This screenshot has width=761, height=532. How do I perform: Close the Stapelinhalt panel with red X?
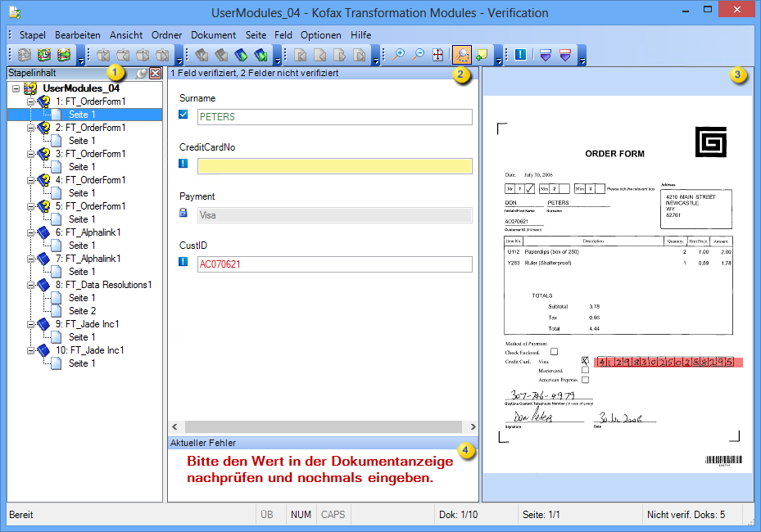155,74
